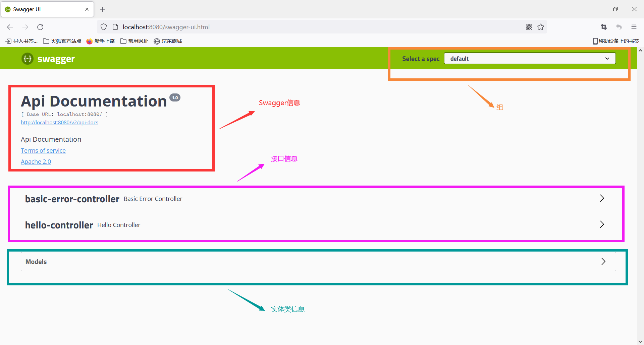
Task: Reload the current page
Action: pos(40,27)
